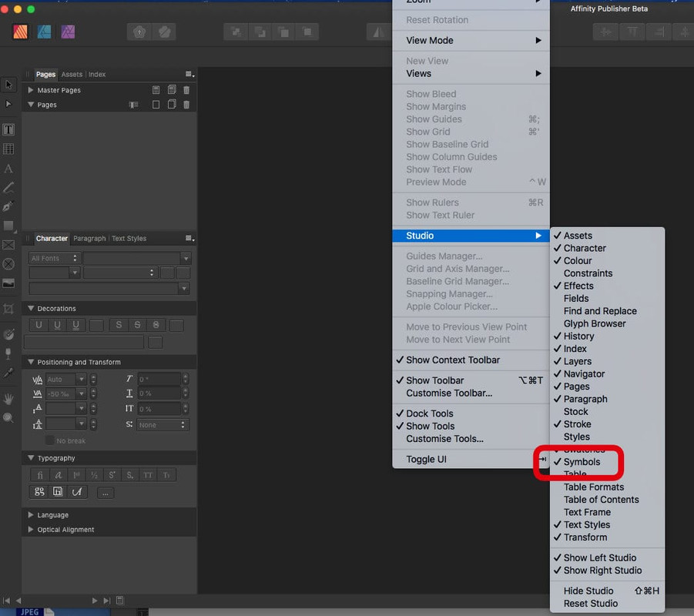Toggle Show Right Studio

(x=607, y=571)
